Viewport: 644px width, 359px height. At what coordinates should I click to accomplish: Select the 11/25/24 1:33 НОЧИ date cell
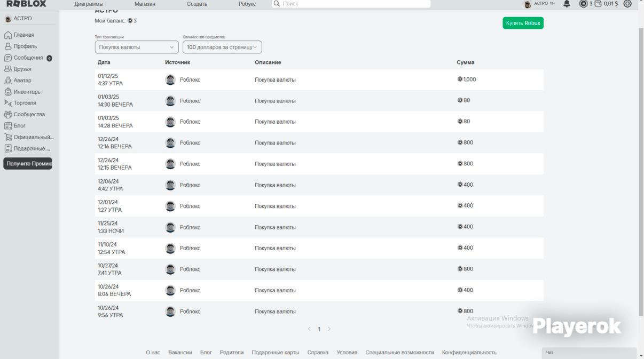point(111,227)
